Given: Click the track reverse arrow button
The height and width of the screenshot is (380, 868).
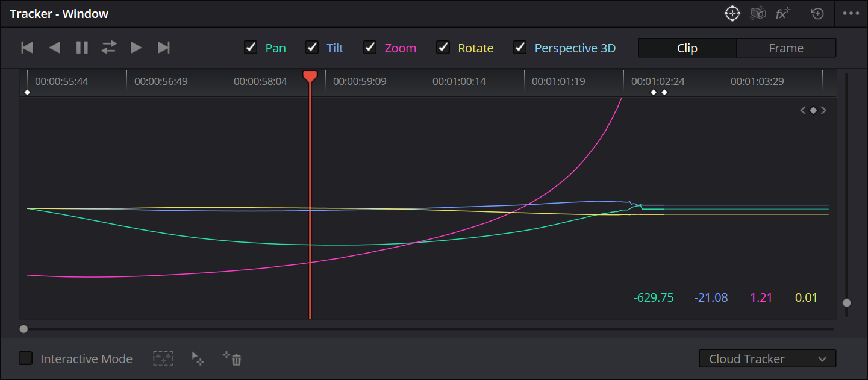Looking at the screenshot, I should 55,48.
